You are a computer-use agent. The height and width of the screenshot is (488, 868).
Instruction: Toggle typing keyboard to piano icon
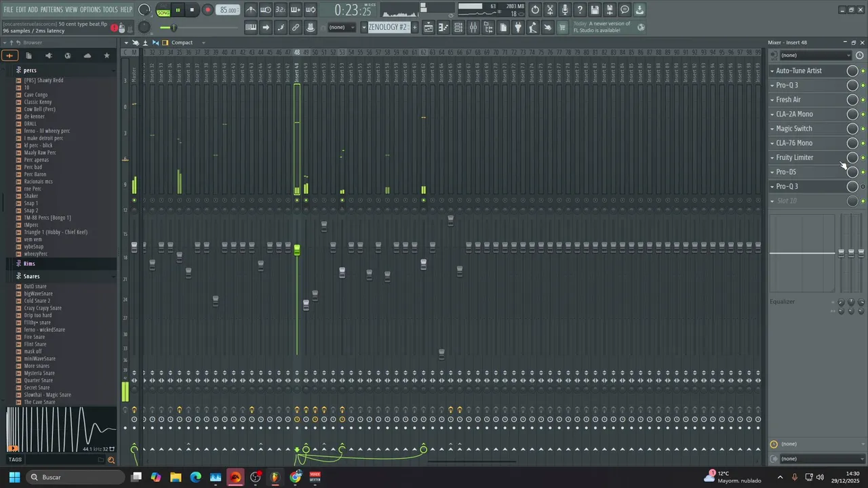click(251, 27)
